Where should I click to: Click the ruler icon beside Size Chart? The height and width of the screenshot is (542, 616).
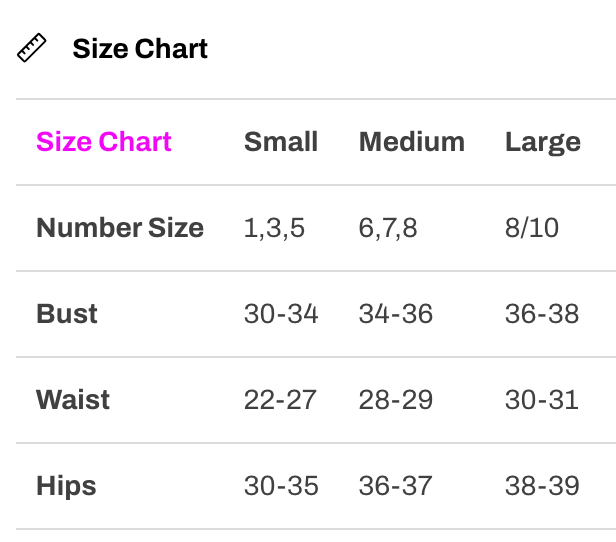pyautogui.click(x=32, y=48)
